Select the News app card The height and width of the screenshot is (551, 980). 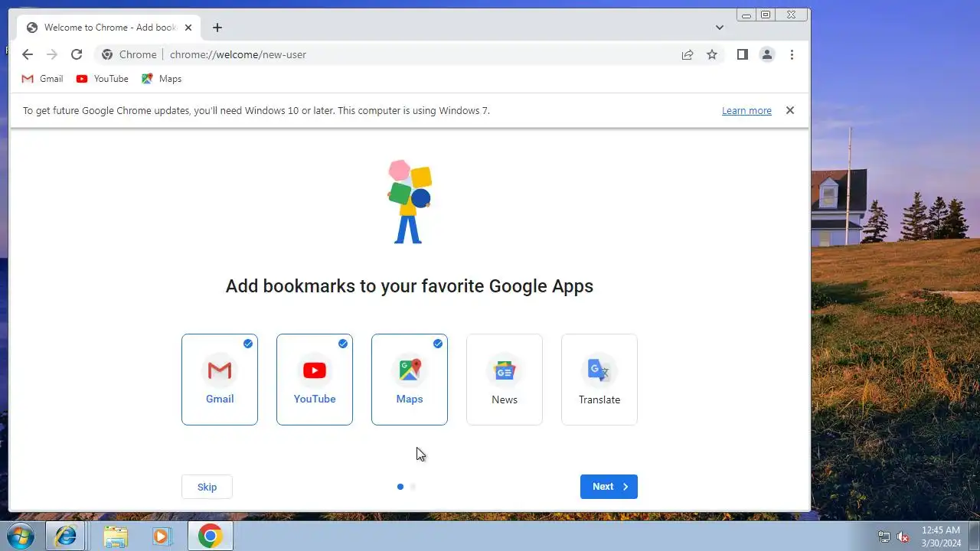click(x=505, y=380)
